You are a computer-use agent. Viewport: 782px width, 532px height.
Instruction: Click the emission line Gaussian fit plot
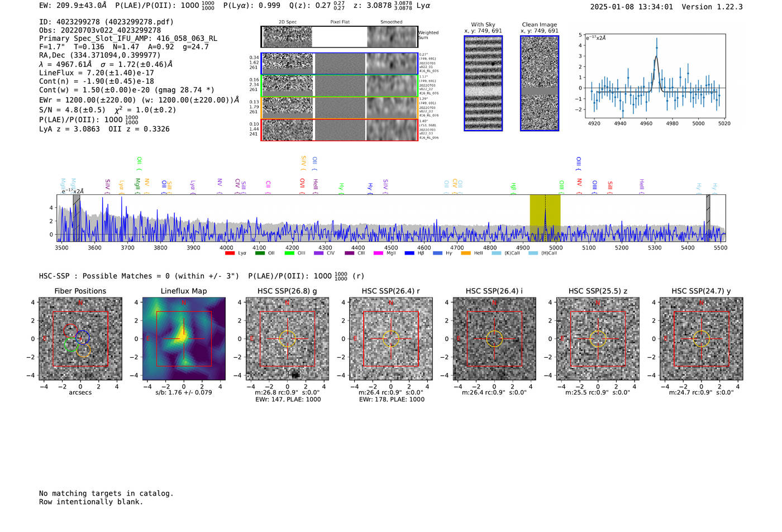point(655,76)
